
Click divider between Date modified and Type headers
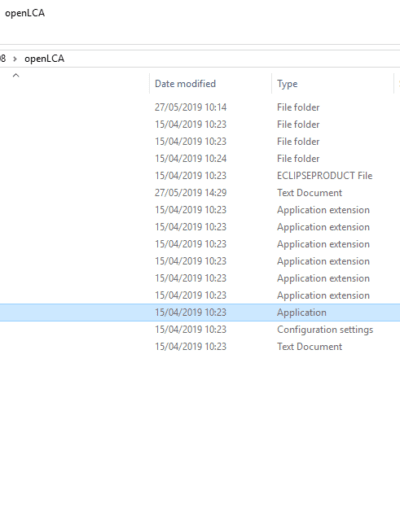pos(272,84)
